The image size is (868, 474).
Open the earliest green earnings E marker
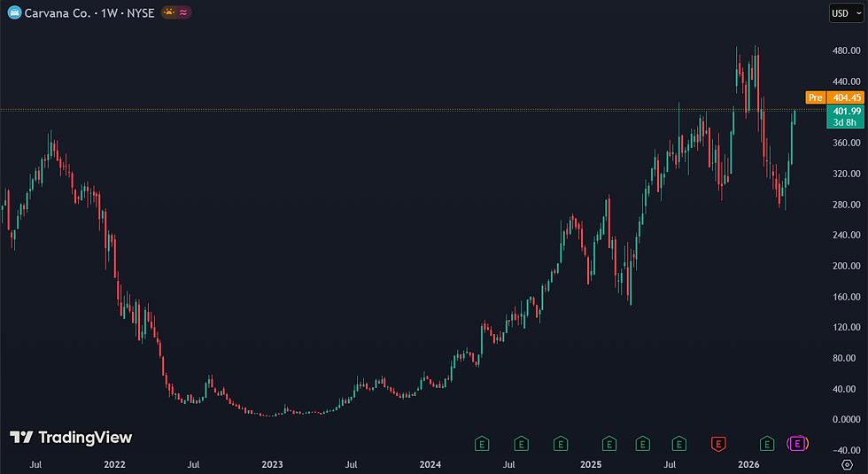coord(482,444)
